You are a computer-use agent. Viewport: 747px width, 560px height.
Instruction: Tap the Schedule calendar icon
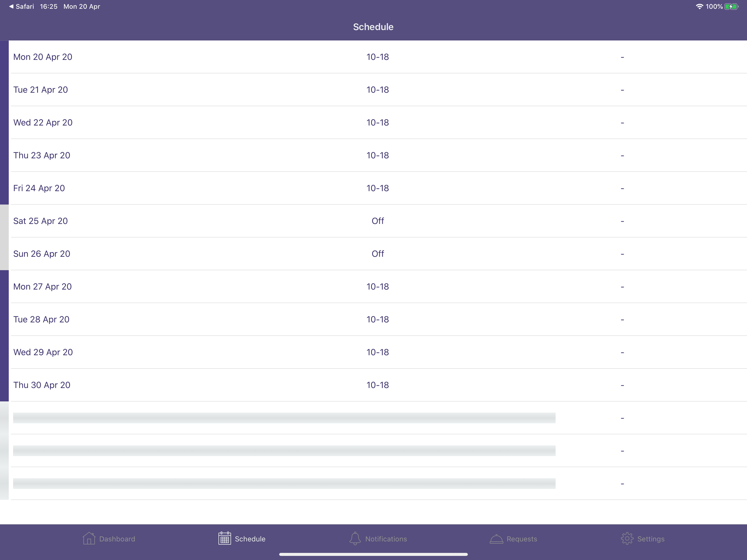(224, 538)
